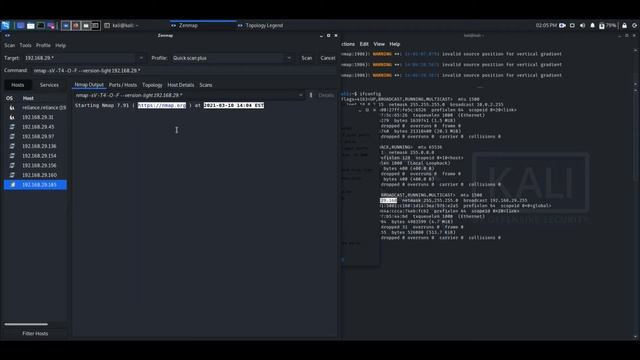The height and width of the screenshot is (360, 640).
Task: Click the 02:05 PM panel clock
Action: pos(546,25)
